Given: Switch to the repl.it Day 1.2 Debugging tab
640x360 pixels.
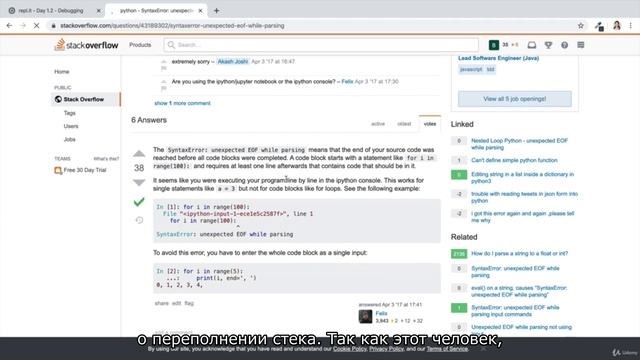Looking at the screenshot, I should [x=51, y=11].
